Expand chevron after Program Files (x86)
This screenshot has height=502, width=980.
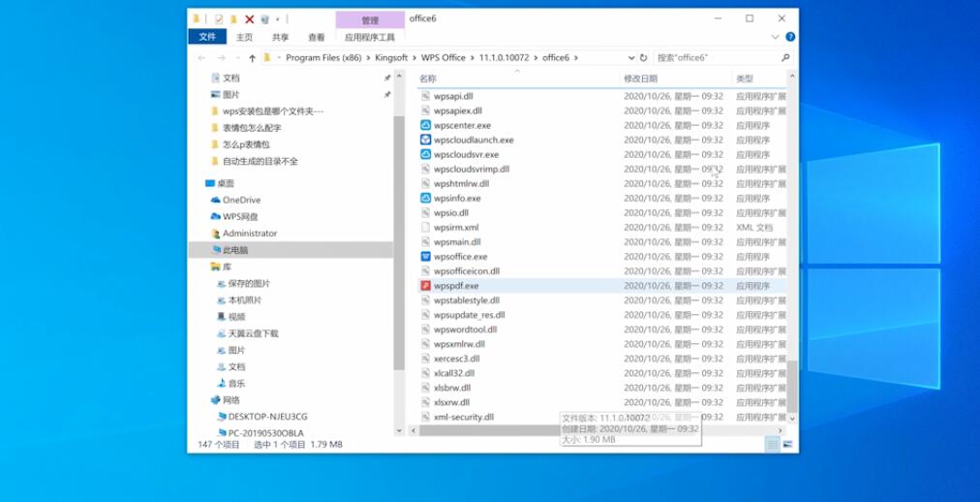tap(368, 57)
